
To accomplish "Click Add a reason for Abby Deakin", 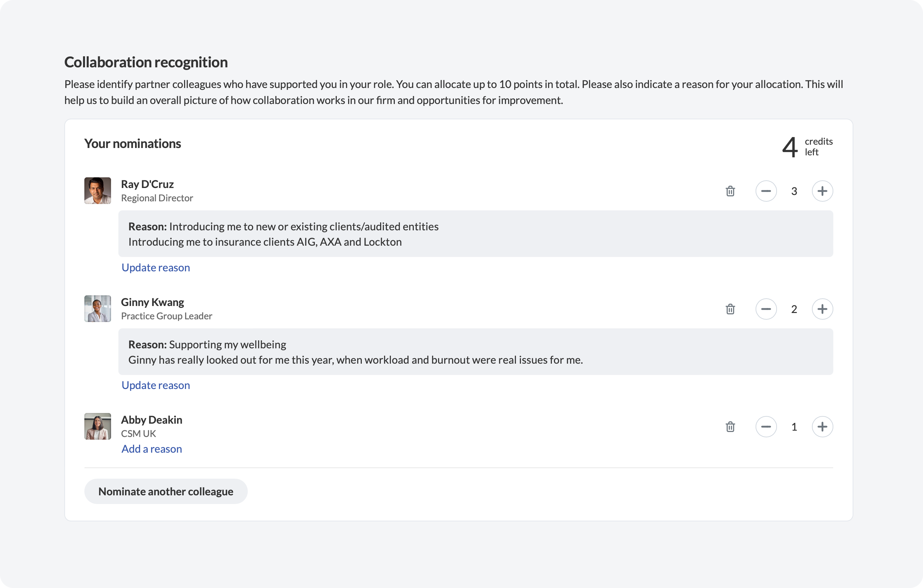I will (x=152, y=449).
